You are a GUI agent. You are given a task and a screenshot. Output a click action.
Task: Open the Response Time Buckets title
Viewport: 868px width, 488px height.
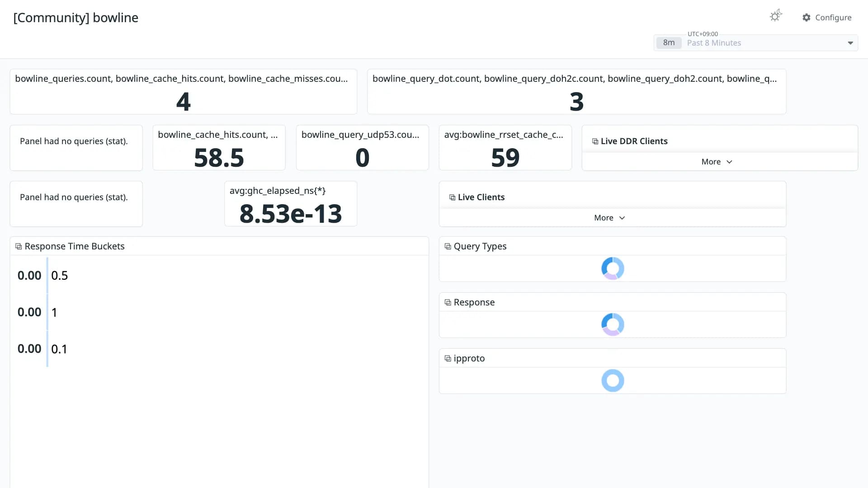(75, 246)
